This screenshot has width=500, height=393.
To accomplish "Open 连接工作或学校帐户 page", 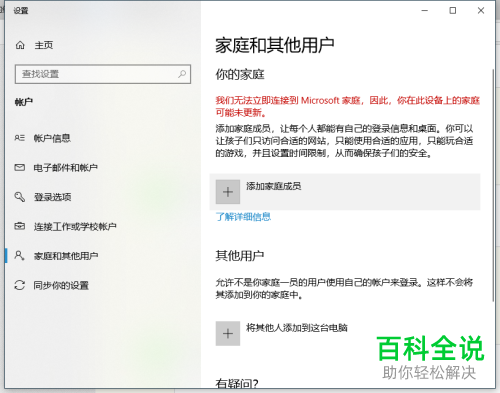I will (75, 227).
